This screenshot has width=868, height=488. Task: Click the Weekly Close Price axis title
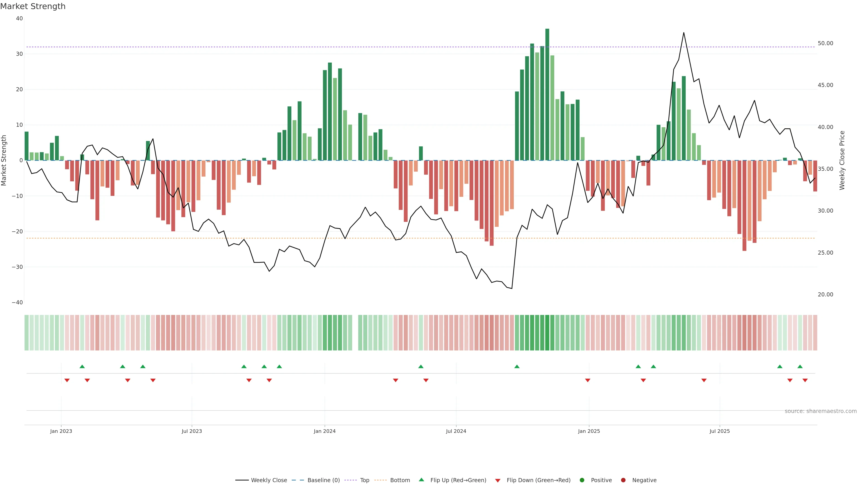pyautogui.click(x=842, y=160)
